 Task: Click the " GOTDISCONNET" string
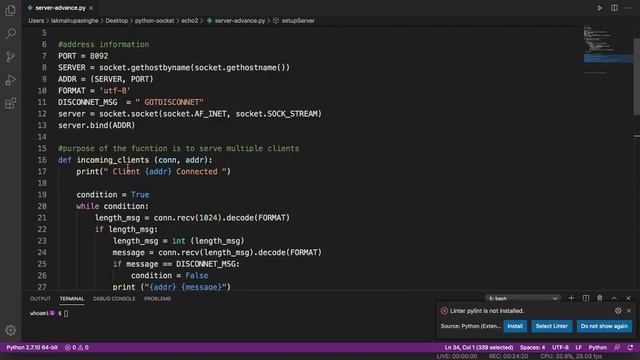169,102
